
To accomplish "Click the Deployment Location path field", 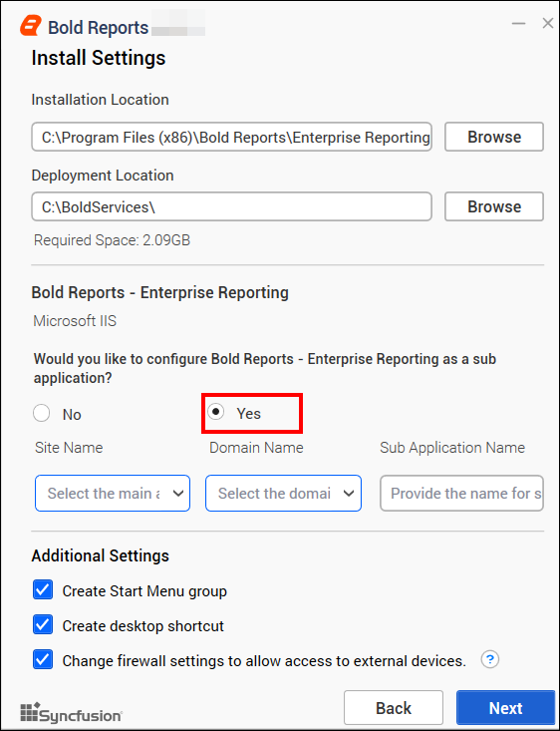I will tap(231, 206).
